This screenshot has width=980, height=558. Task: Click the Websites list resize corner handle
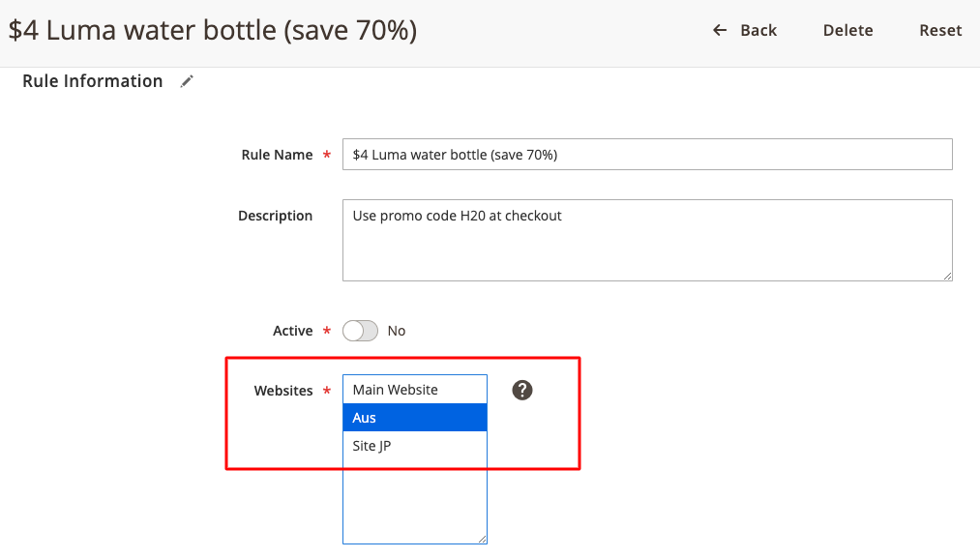482,539
